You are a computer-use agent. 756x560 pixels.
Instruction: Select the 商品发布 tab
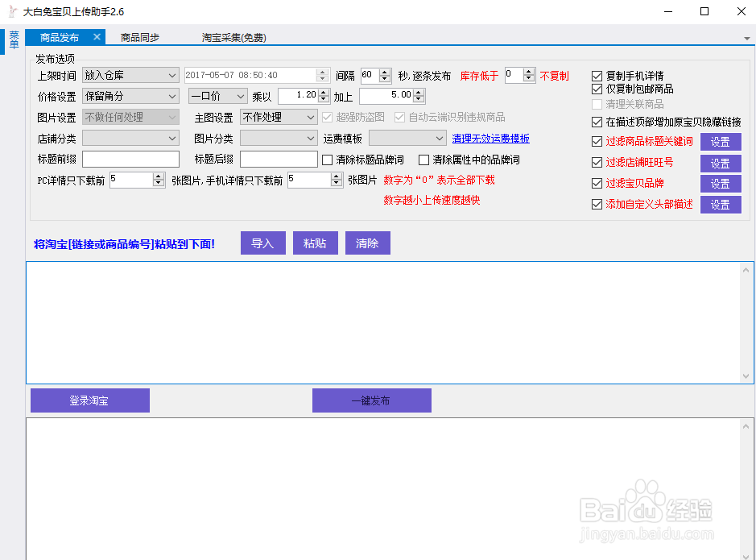pyautogui.click(x=60, y=38)
